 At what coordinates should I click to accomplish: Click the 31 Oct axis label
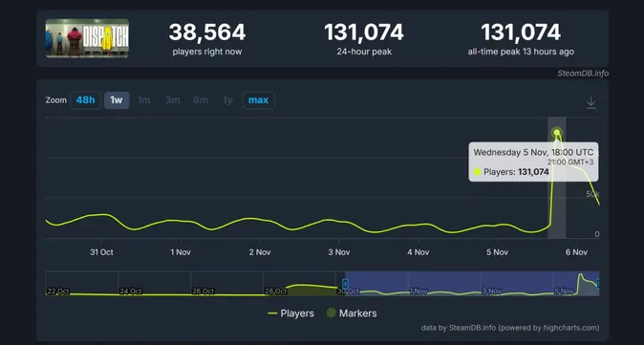point(101,252)
